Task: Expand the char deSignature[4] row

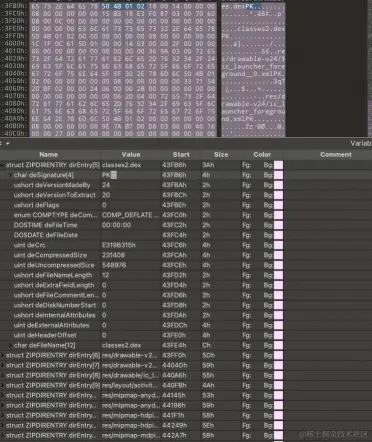Action: click(x=10, y=175)
